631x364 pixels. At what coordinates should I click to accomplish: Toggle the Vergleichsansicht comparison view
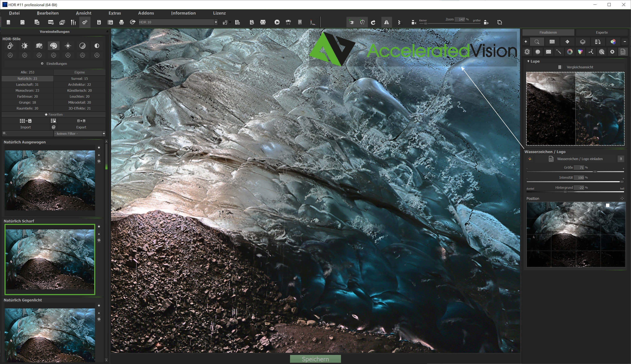[560, 67]
